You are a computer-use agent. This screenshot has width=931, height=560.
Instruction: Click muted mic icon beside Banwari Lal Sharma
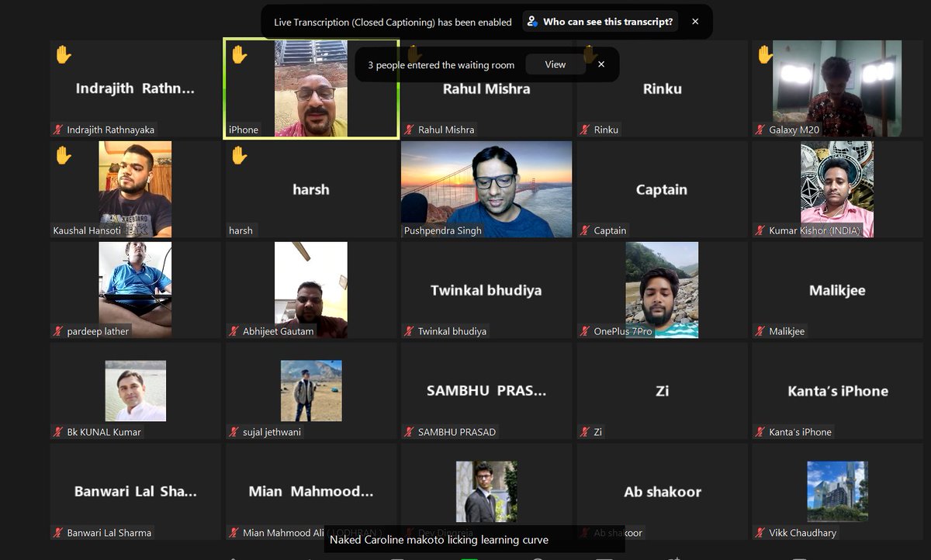pos(58,533)
